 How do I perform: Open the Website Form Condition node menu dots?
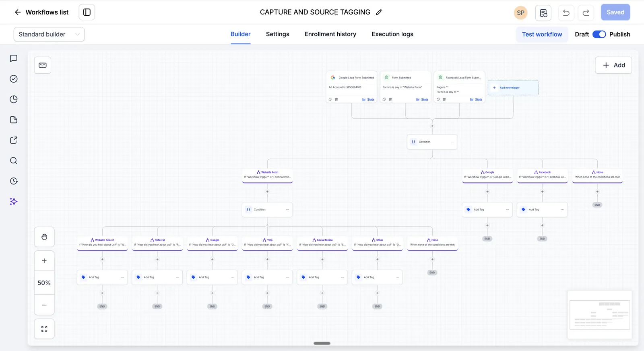[287, 210]
